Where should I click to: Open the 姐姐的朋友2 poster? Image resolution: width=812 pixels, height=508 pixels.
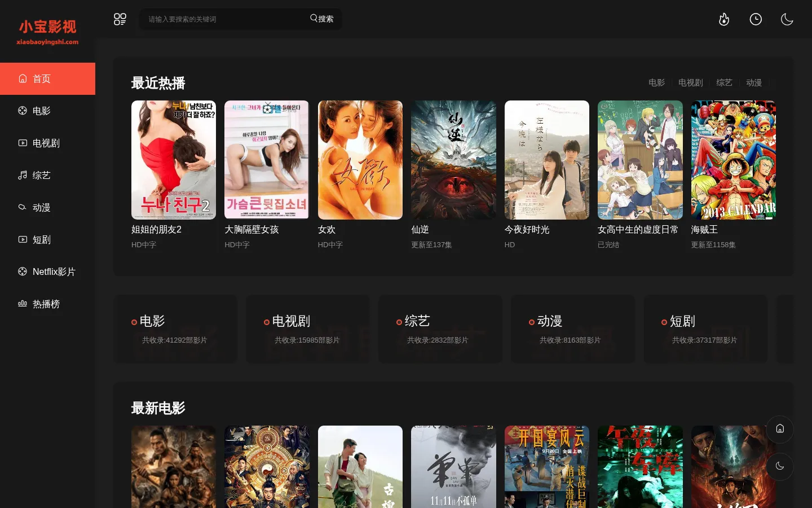click(x=174, y=160)
